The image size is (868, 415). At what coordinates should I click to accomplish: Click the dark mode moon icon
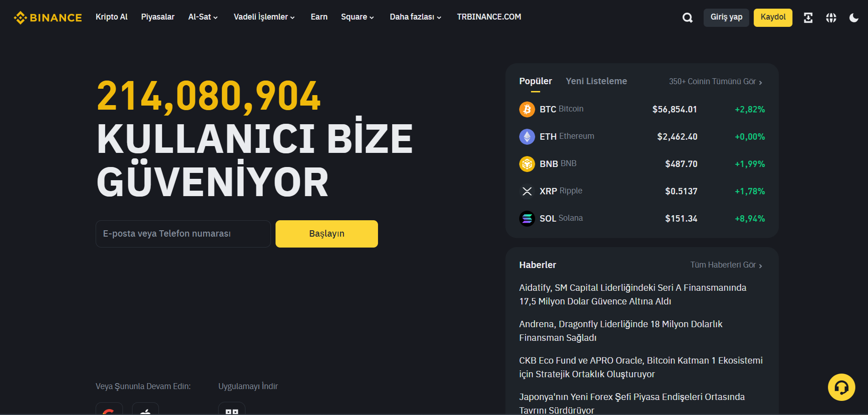[x=855, y=17]
